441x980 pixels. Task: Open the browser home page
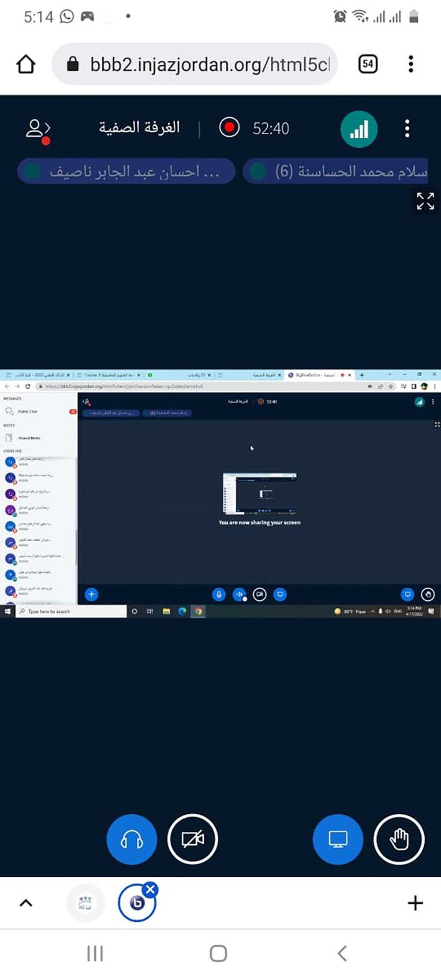26,64
